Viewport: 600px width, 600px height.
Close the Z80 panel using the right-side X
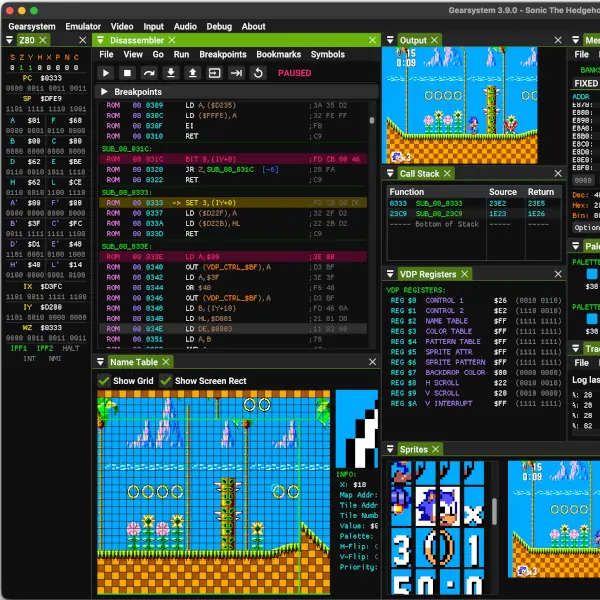click(x=83, y=40)
